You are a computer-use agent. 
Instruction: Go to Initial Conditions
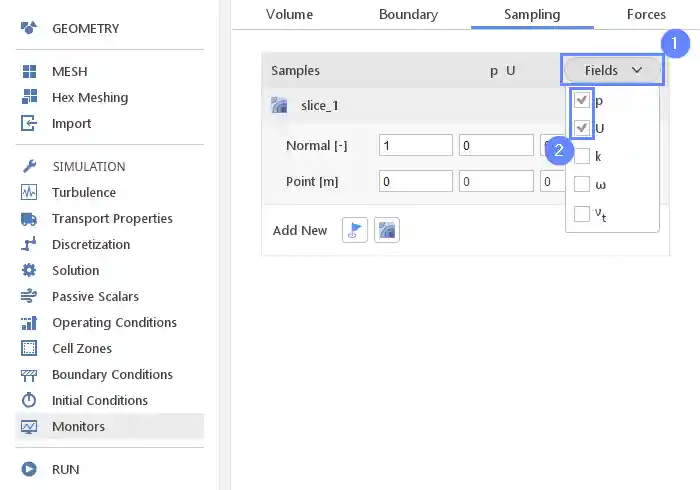pos(100,401)
